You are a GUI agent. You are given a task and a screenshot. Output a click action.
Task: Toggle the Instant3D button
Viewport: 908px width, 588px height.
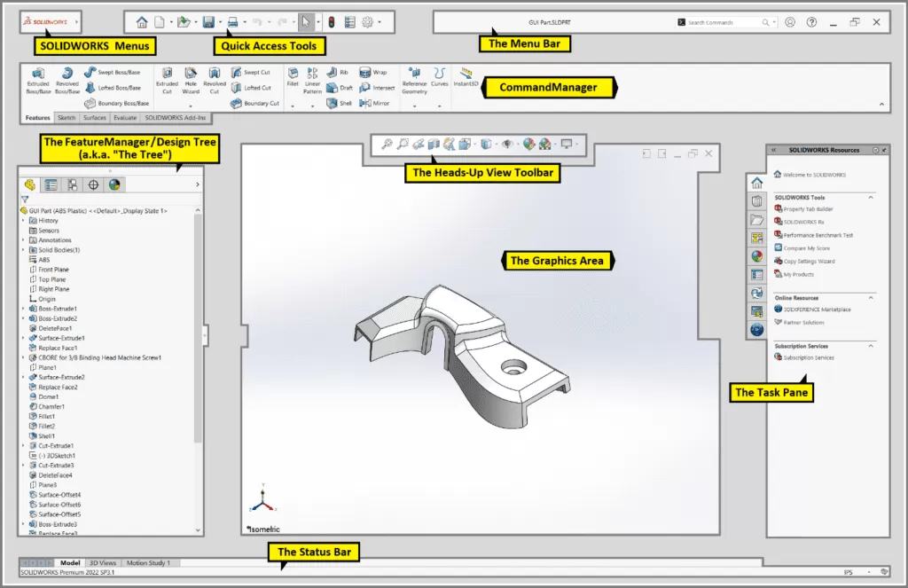click(x=466, y=77)
